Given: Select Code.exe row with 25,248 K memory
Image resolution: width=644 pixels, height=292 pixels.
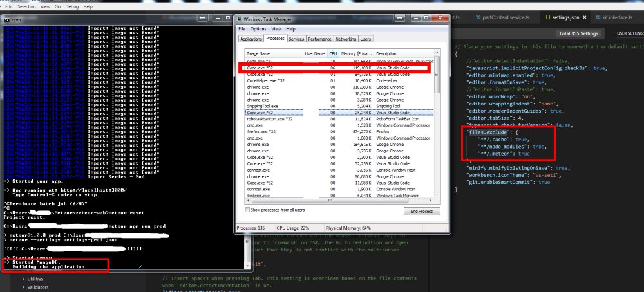Looking at the screenshot, I should [x=339, y=113].
